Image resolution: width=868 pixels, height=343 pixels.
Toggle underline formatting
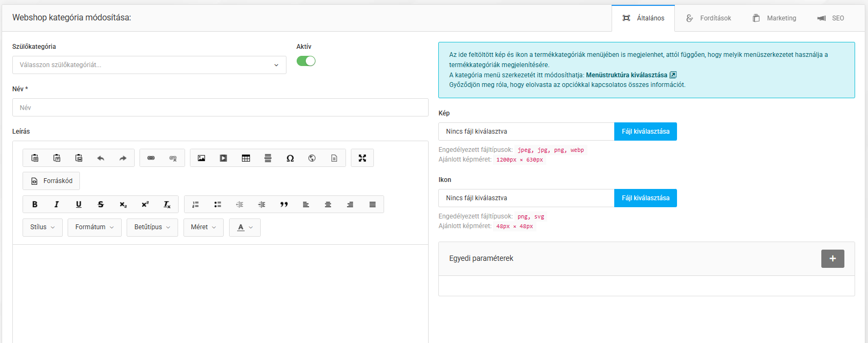79,205
